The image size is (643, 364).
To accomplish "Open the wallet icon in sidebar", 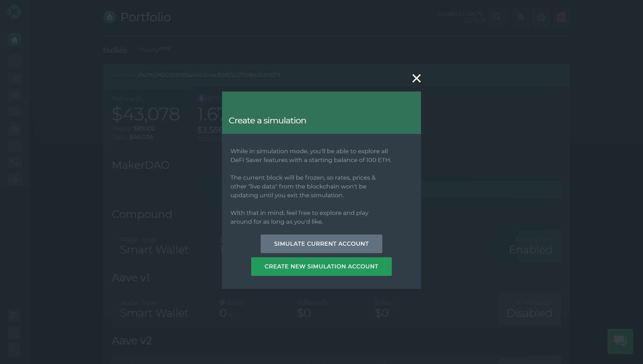I will click(15, 129).
